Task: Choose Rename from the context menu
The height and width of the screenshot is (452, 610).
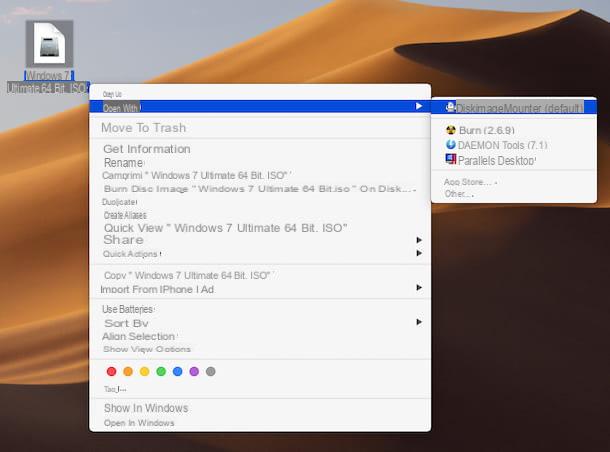Action: tap(124, 163)
